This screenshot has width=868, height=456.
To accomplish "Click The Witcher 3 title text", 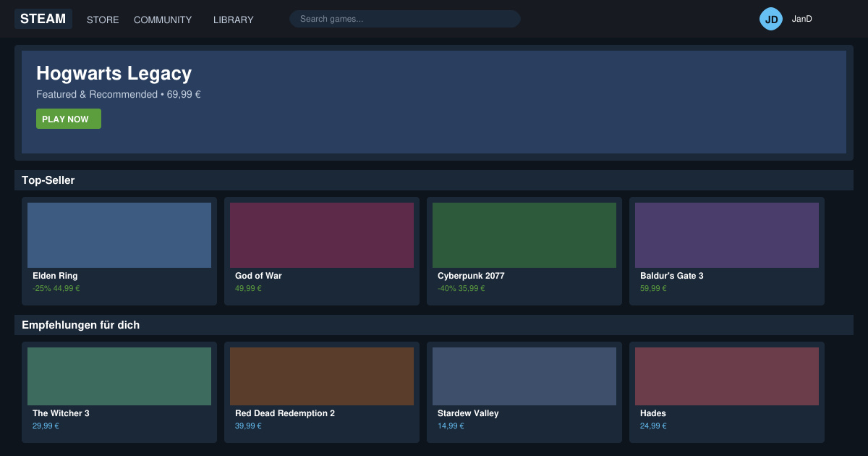I will click(x=61, y=413).
